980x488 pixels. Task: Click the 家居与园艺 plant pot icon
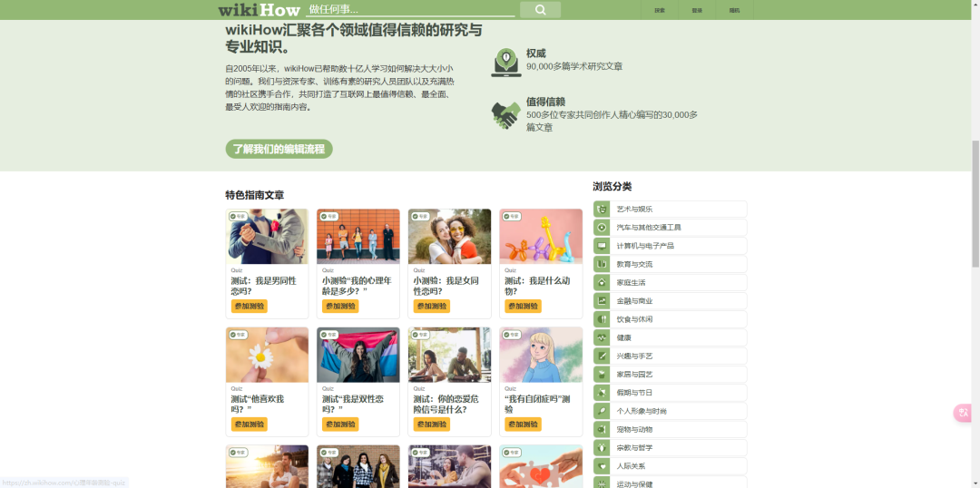pos(602,374)
